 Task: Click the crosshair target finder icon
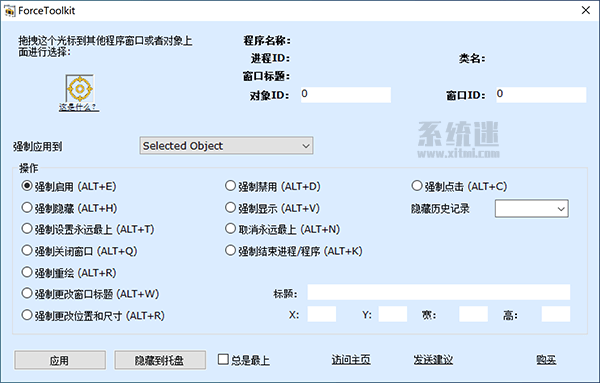coord(79,88)
